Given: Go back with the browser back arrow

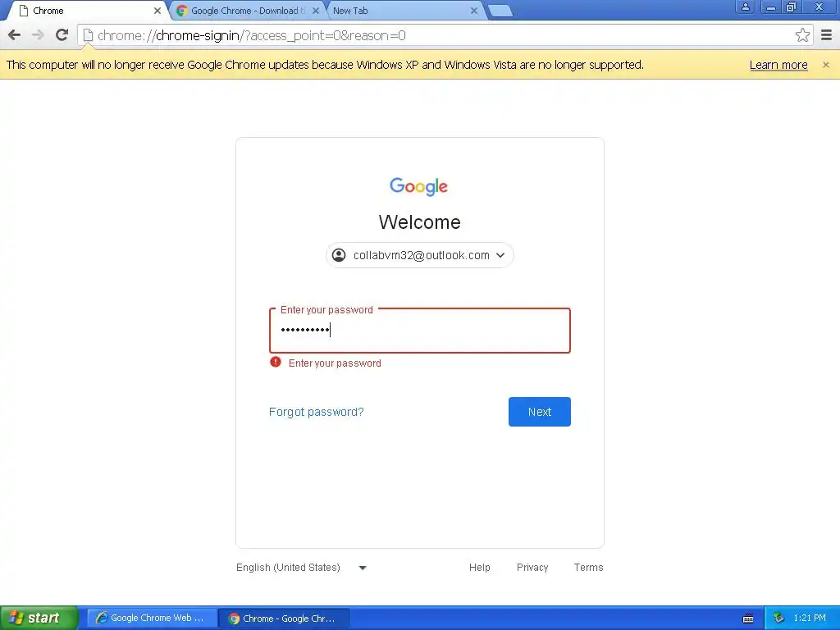Looking at the screenshot, I should (x=15, y=35).
